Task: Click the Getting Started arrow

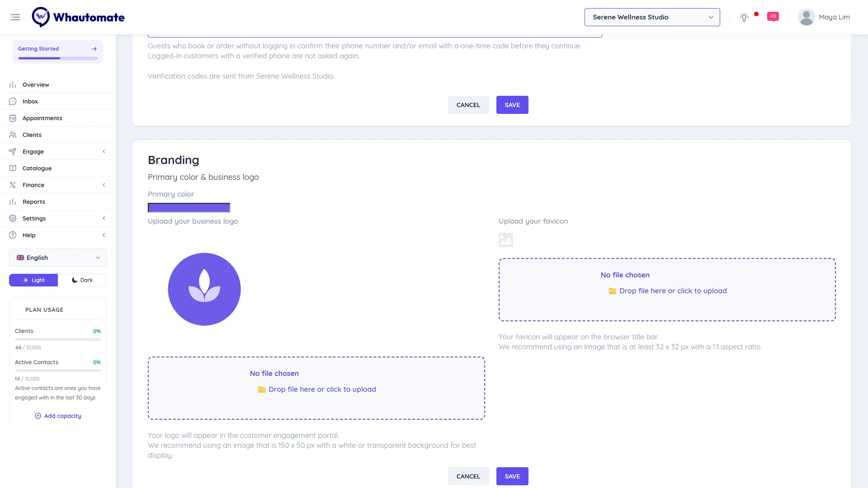Action: pyautogui.click(x=94, y=49)
